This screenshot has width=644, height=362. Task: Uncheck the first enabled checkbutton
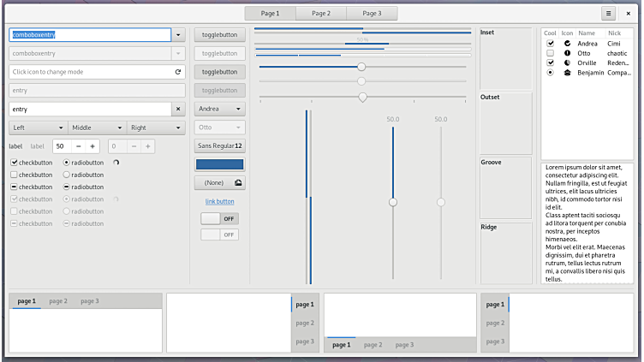(x=14, y=163)
